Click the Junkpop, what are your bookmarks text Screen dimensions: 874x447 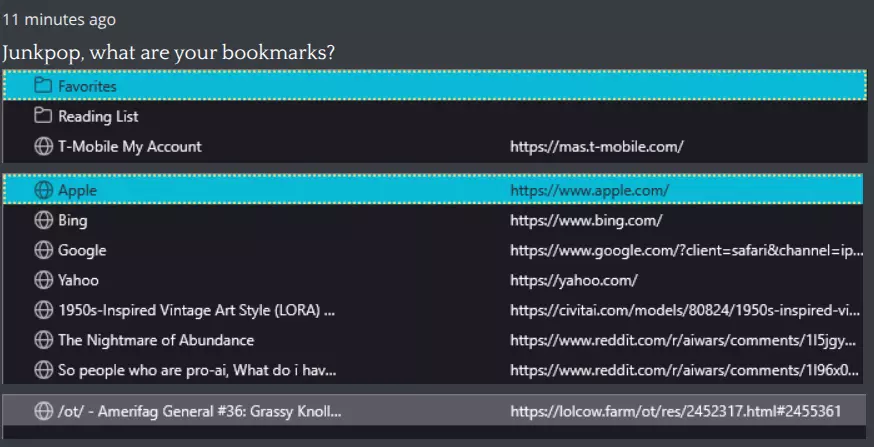click(168, 54)
